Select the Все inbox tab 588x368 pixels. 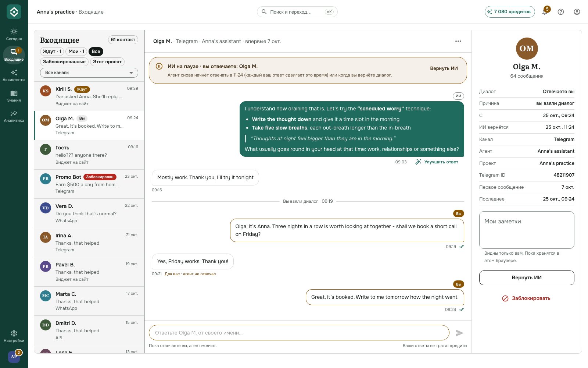tap(96, 52)
